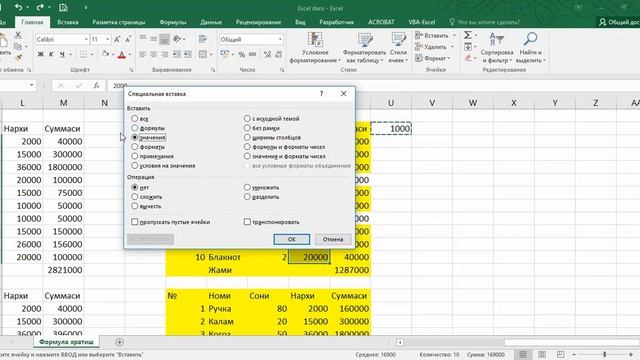Open Conditional Formatting (Условное форматирование)
Screen dimensions: 640x360
(x=315, y=48)
